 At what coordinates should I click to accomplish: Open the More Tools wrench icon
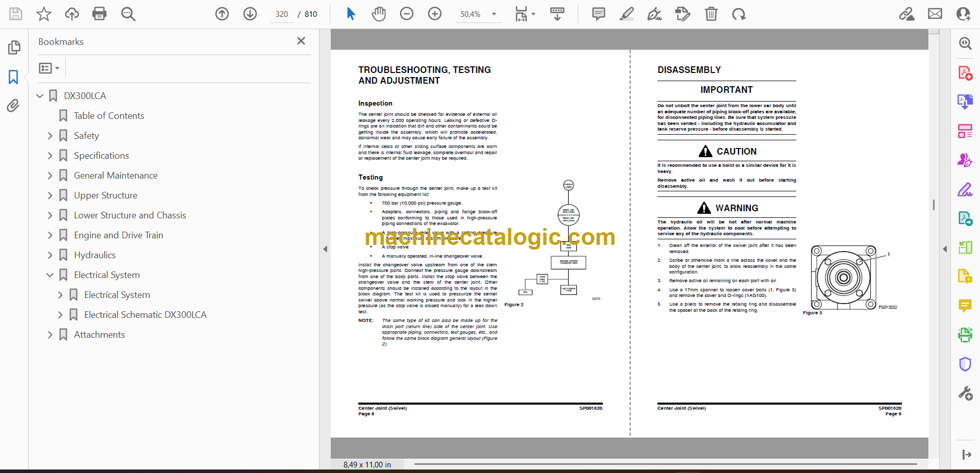click(x=965, y=393)
